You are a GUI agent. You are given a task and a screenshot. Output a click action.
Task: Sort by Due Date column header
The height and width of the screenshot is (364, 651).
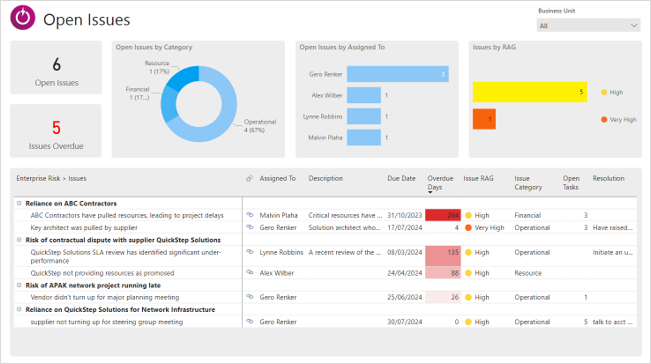pos(401,178)
